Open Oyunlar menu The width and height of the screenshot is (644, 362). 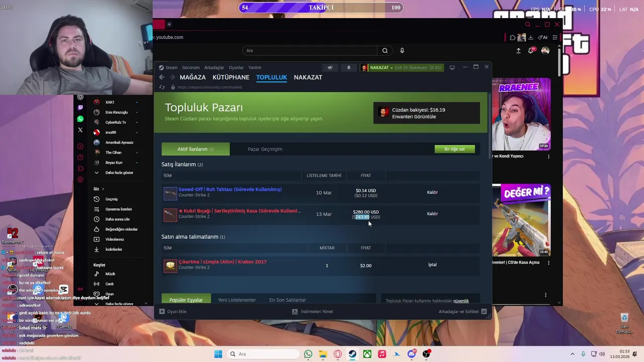click(236, 67)
